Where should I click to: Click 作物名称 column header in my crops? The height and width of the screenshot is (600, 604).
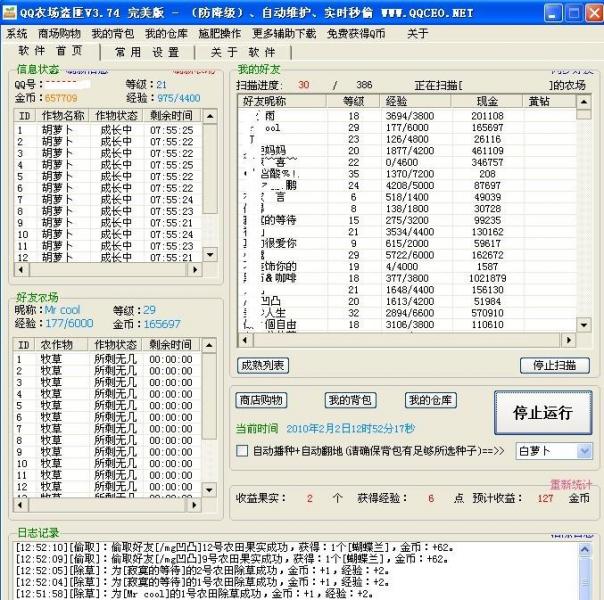pos(63,116)
